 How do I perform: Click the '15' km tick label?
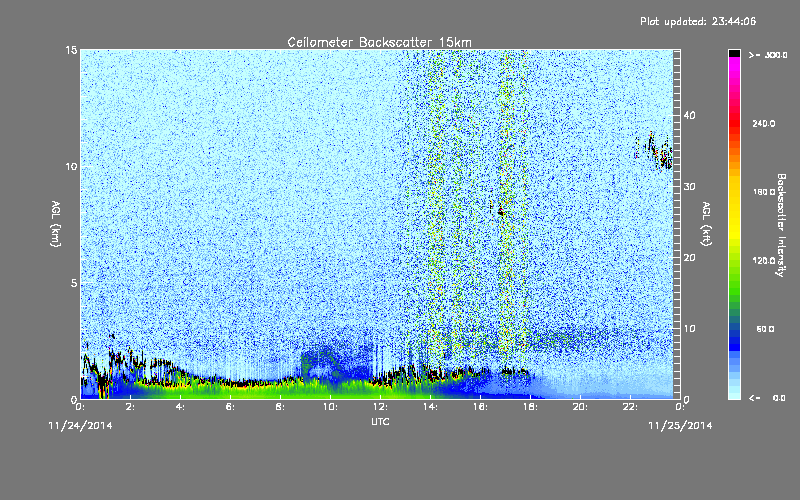coord(71,50)
